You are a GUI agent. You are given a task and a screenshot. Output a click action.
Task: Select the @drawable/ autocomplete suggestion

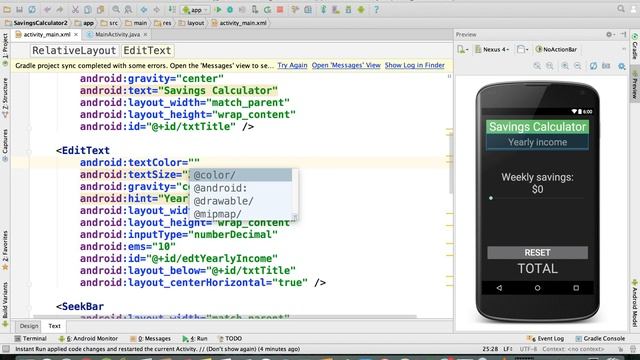[x=241, y=201]
